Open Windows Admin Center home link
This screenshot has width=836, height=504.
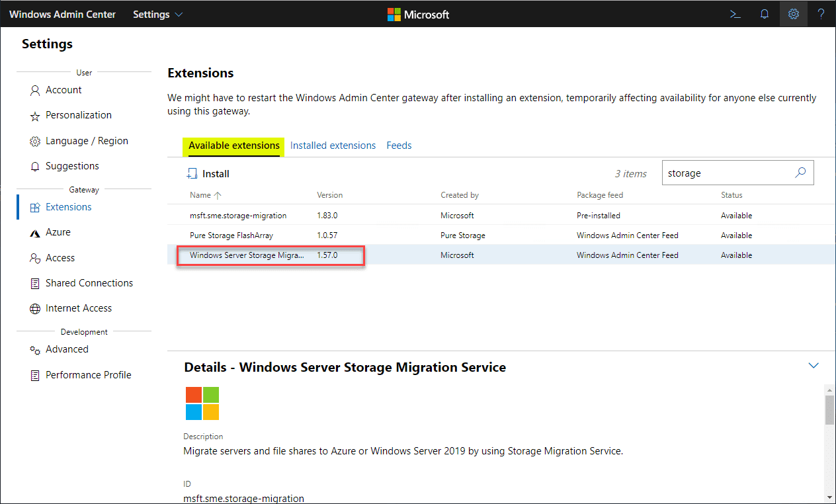click(62, 15)
